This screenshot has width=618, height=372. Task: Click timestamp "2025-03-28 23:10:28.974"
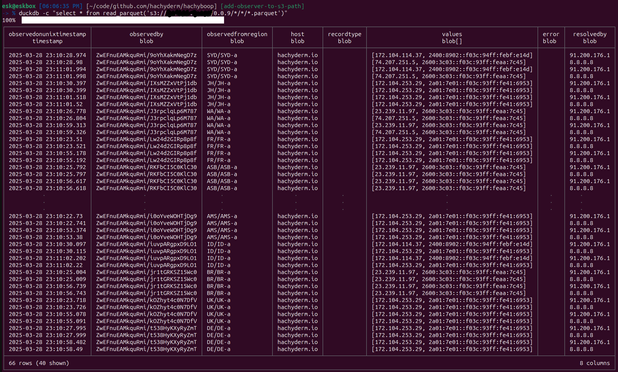pos(47,55)
